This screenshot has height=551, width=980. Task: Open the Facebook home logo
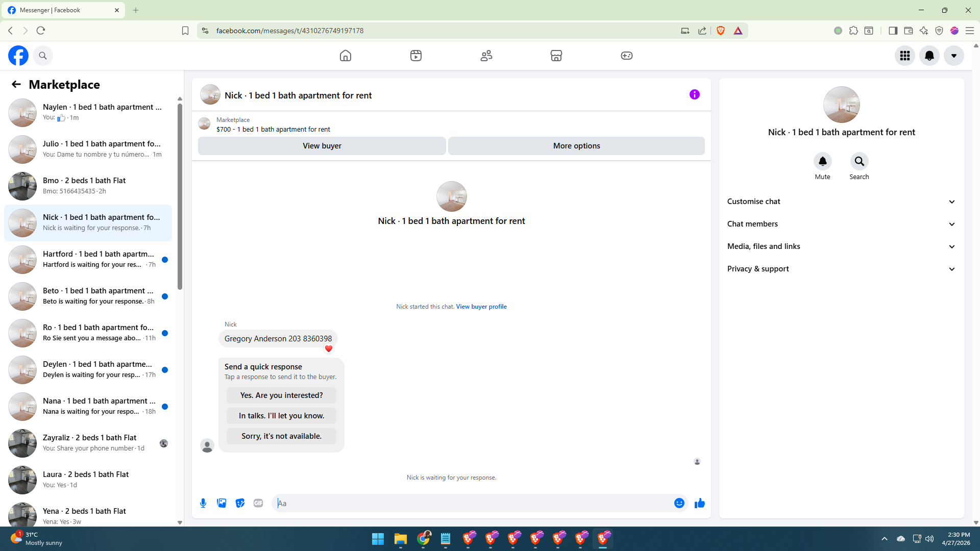[18, 56]
